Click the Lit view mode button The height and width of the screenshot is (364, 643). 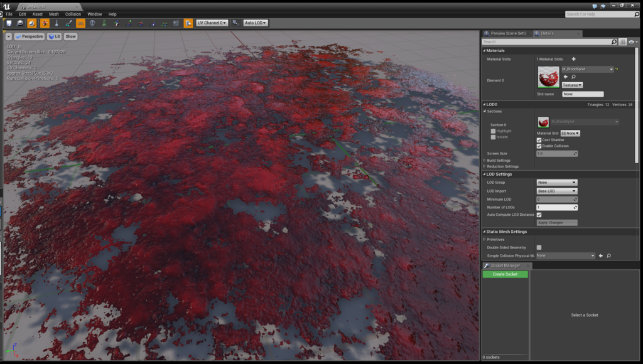coord(54,36)
